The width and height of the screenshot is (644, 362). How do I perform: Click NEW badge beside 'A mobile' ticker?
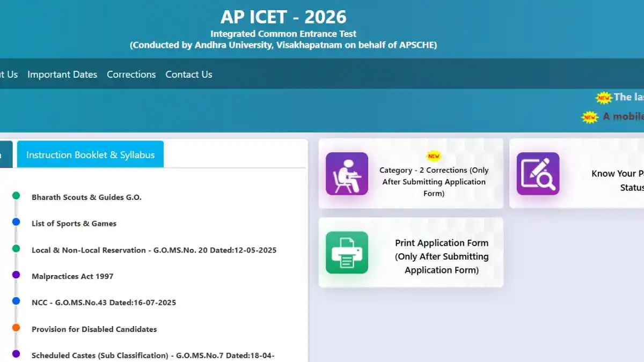590,117
